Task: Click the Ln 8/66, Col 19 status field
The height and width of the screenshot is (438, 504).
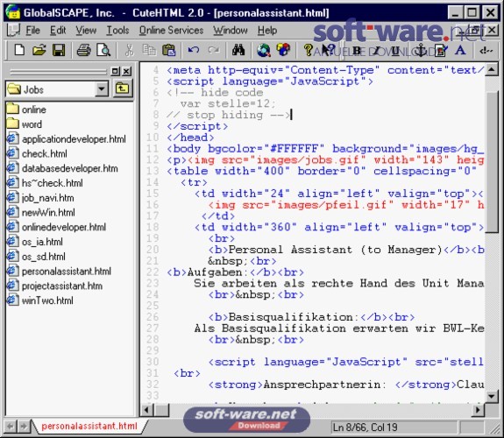Action: point(394,427)
